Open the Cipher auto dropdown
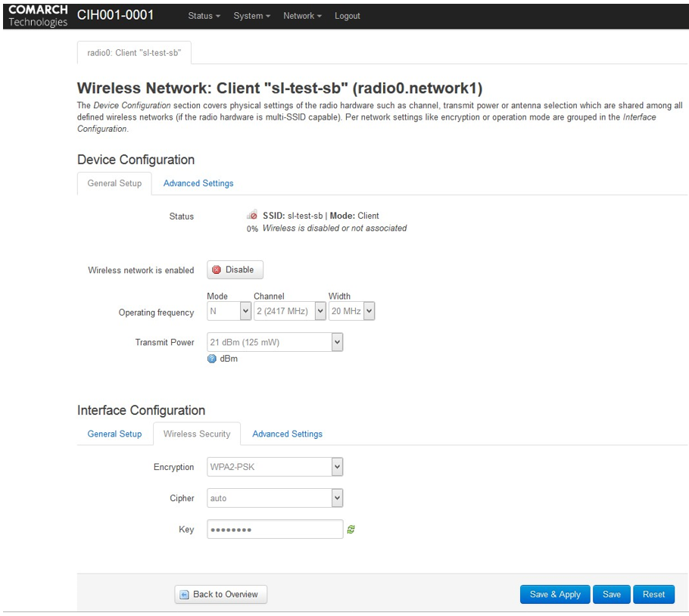This screenshot has width=689, height=616. point(275,498)
